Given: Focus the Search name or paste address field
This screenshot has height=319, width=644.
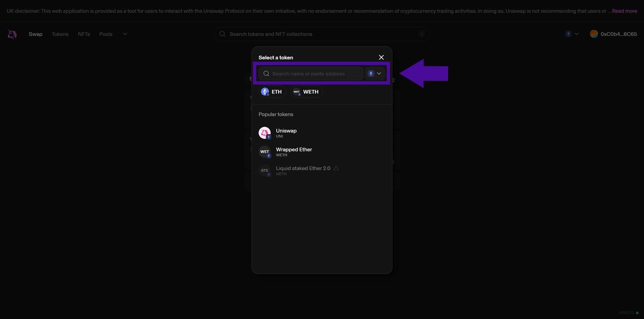Looking at the screenshot, I should click(x=315, y=73).
